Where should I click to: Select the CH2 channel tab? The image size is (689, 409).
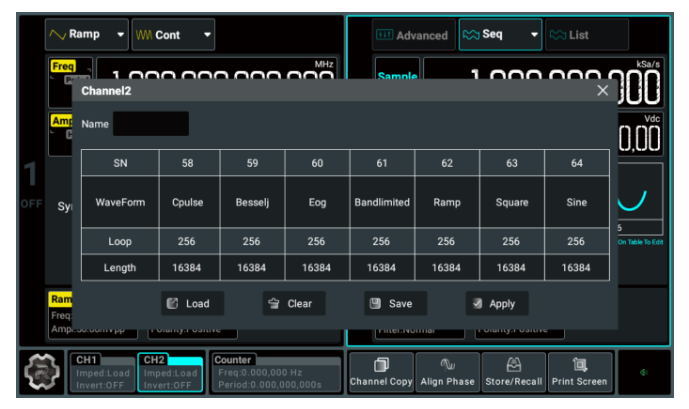170,373
